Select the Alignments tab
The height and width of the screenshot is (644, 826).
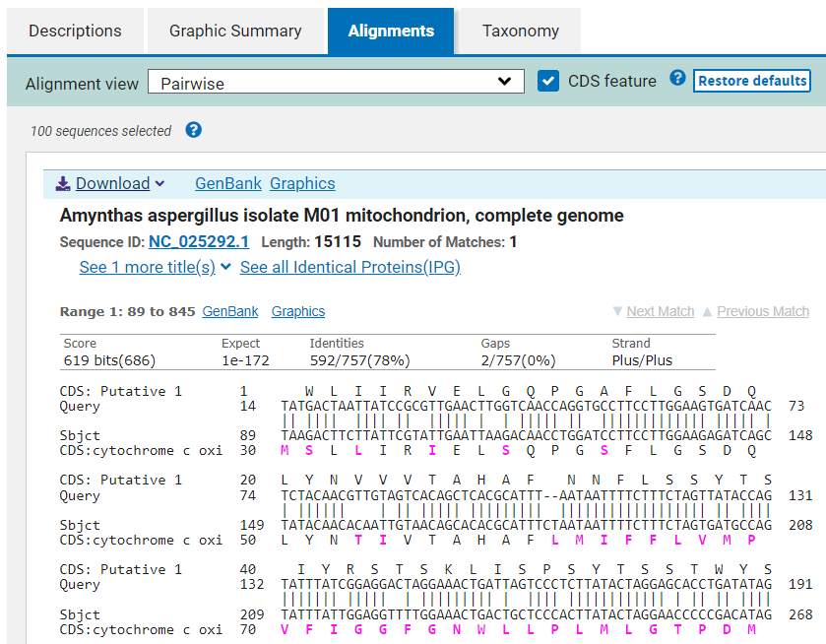[x=391, y=31]
